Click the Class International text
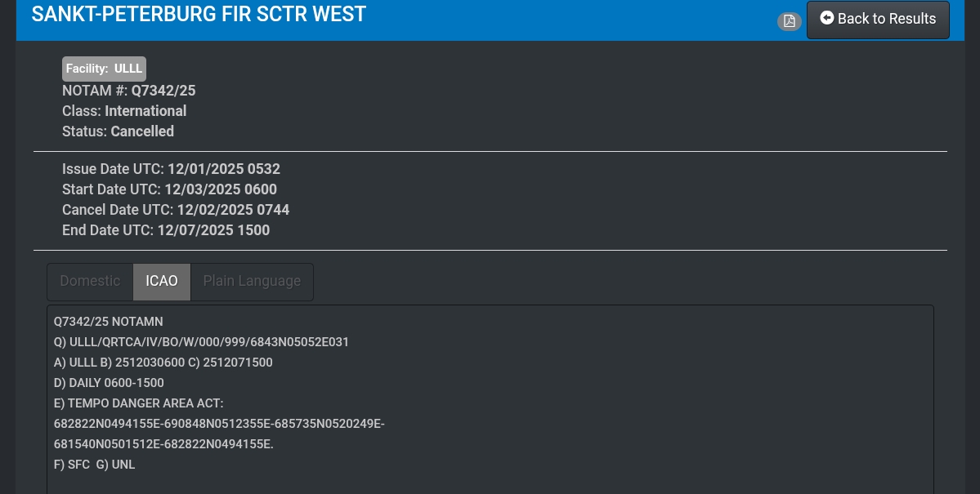Screen dimensions: 980x494 click(x=124, y=111)
